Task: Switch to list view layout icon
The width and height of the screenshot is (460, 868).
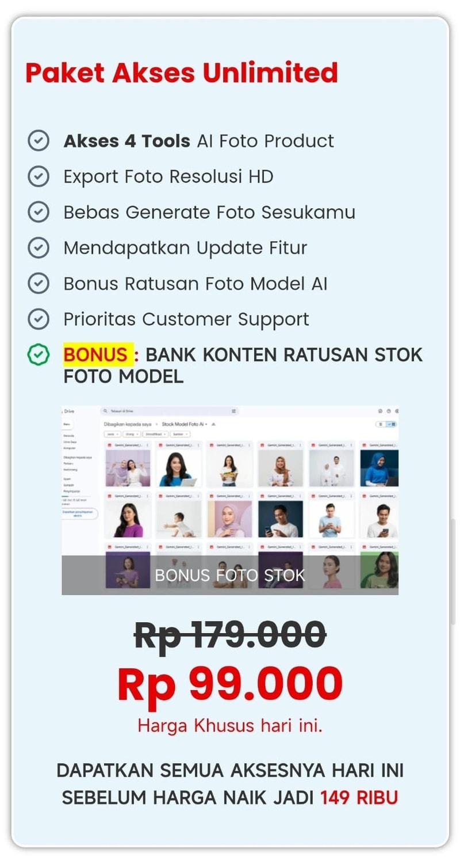Action: [x=381, y=424]
